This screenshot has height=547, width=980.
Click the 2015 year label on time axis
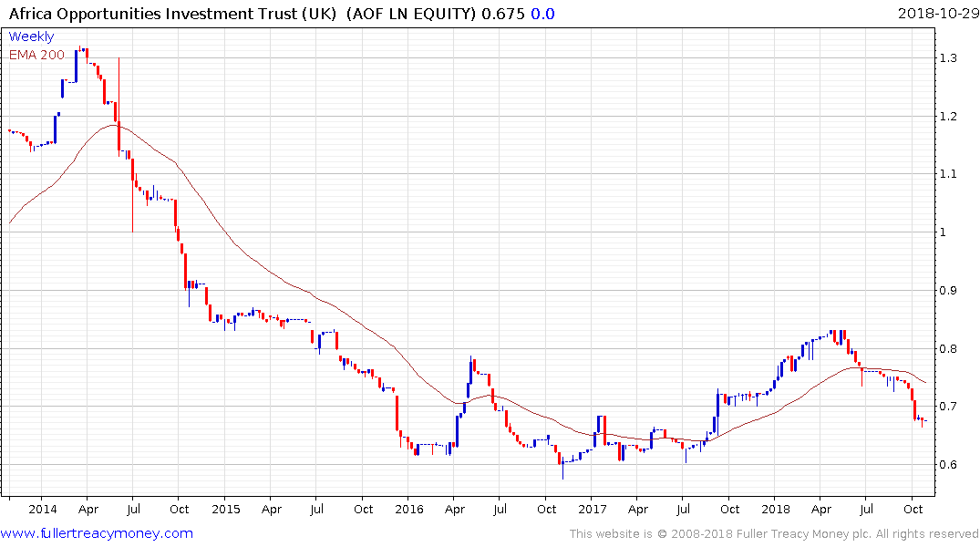pos(225,509)
